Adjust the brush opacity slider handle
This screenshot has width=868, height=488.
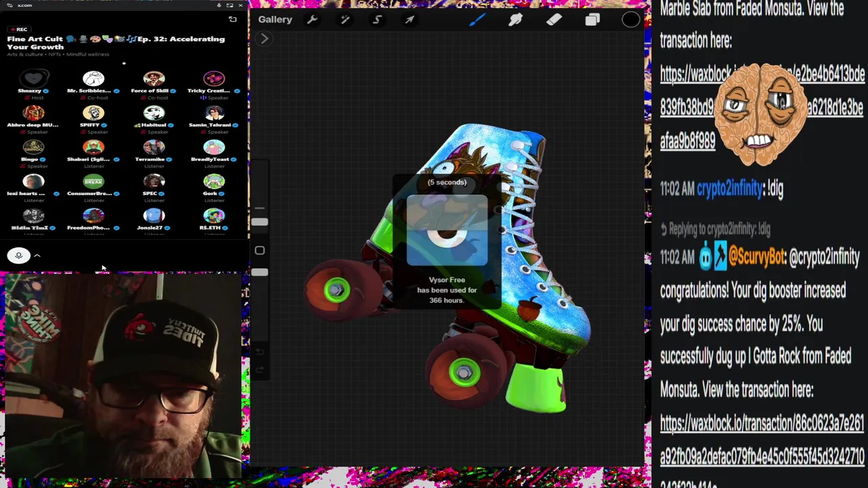pos(259,272)
